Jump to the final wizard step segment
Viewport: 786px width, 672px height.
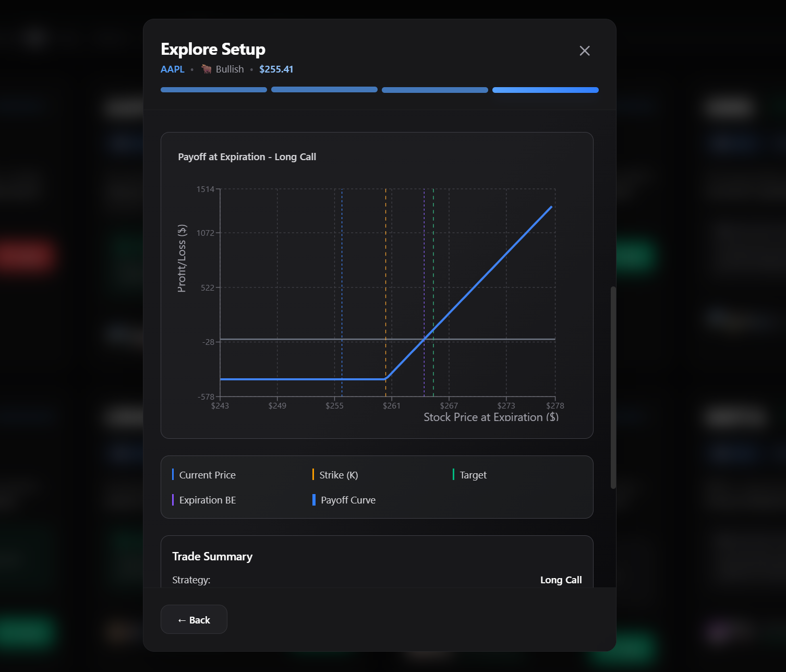[x=545, y=89]
